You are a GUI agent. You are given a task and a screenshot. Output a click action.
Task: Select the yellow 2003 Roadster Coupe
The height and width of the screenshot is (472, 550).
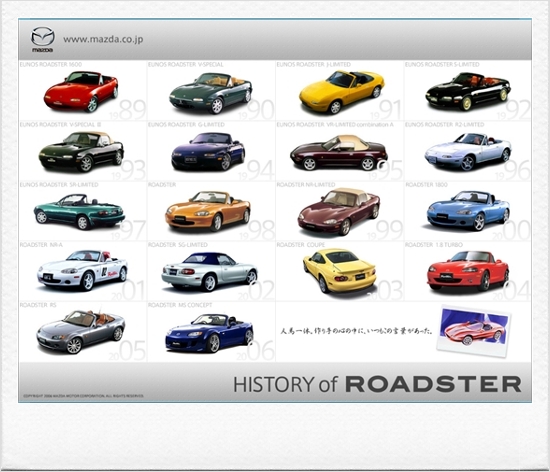[x=340, y=271]
